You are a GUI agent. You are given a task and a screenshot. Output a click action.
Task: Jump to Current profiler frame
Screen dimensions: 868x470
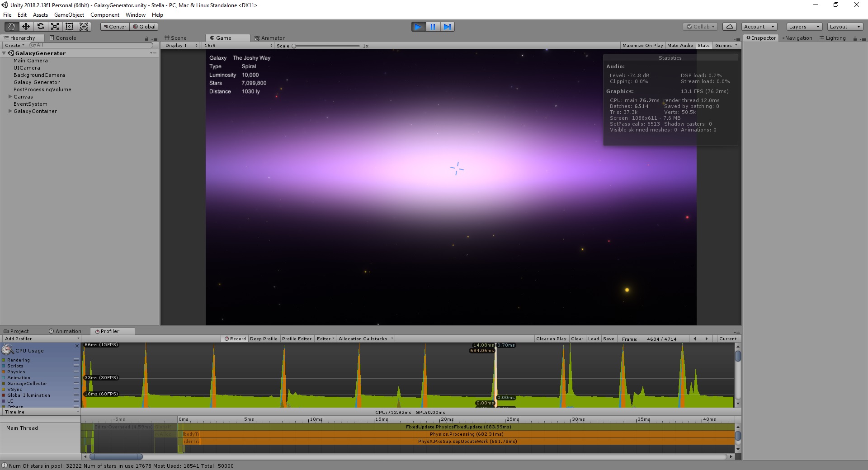[x=728, y=338]
